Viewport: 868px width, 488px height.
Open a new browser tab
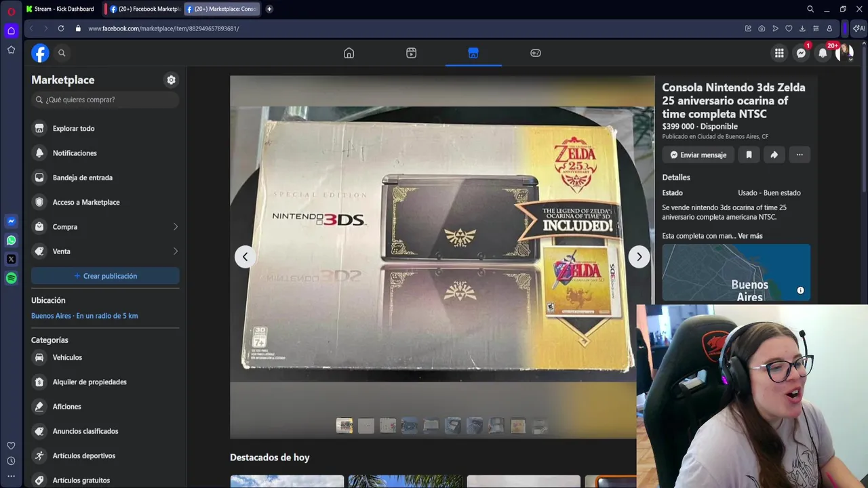point(269,9)
